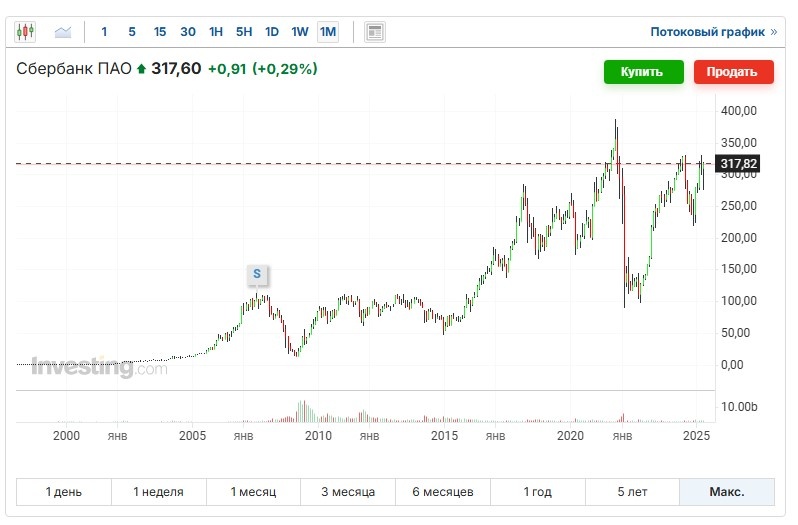Click the 400,00 price axis label
The image size is (798, 525).
738,111
